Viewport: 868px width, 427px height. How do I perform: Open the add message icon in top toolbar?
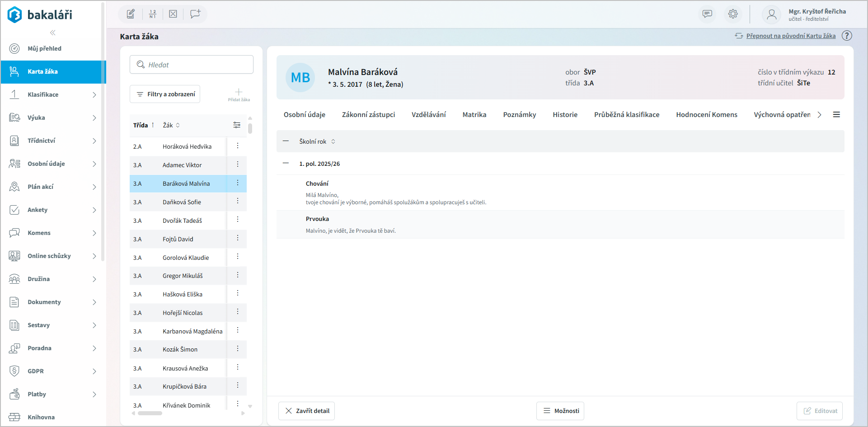click(x=195, y=14)
